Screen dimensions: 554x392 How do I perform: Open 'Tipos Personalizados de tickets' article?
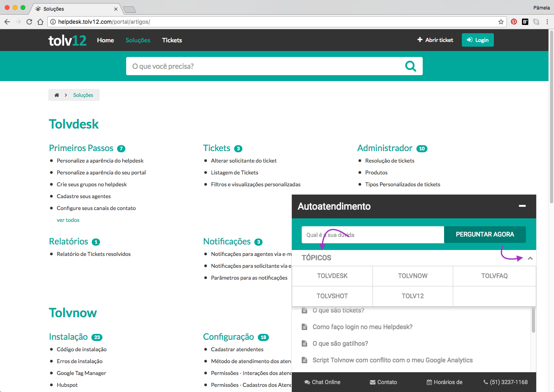(403, 184)
